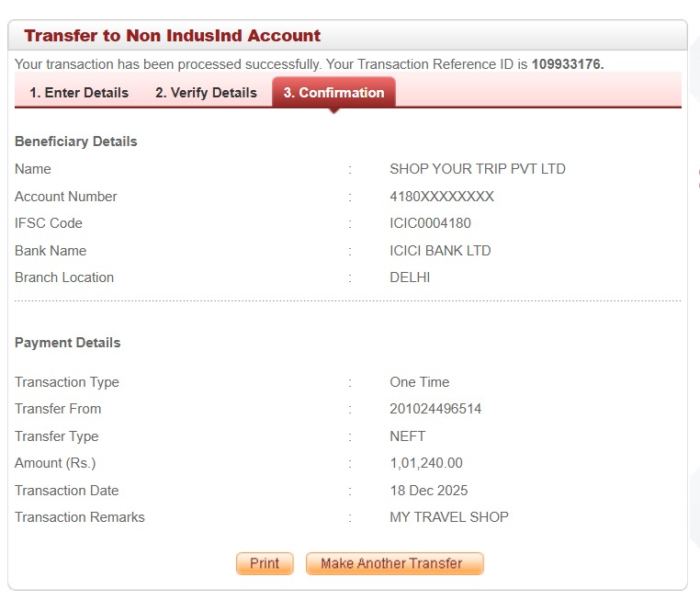Click the One Time transaction type value

click(x=419, y=382)
